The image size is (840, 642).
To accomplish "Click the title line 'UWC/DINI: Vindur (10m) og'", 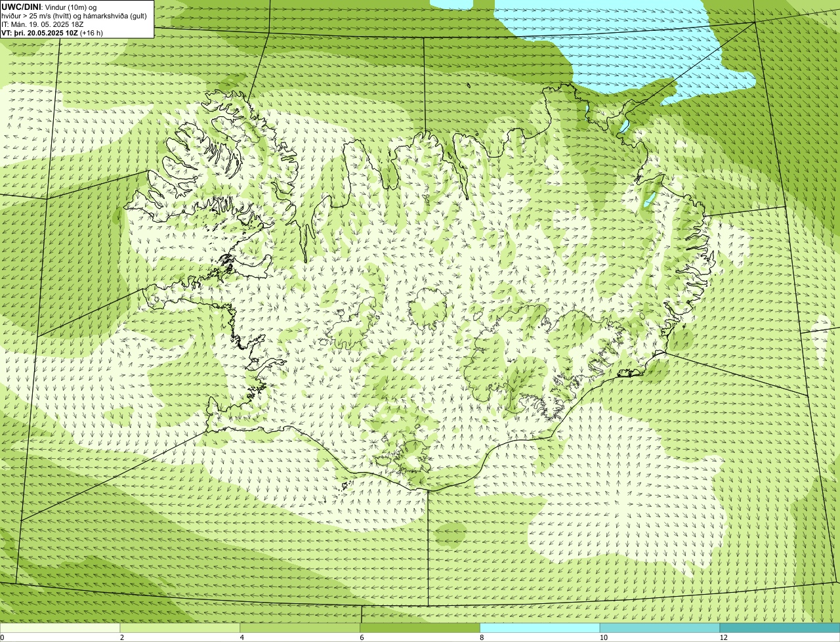I will click(x=49, y=7).
